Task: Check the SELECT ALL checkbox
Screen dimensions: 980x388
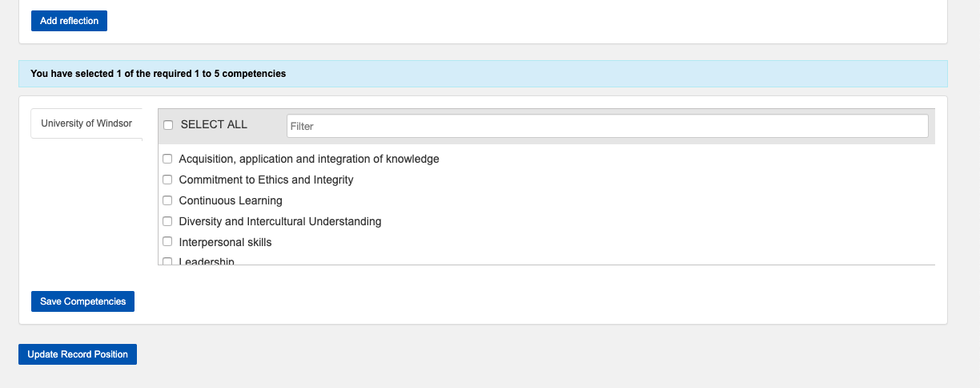Action: pyautogui.click(x=168, y=125)
